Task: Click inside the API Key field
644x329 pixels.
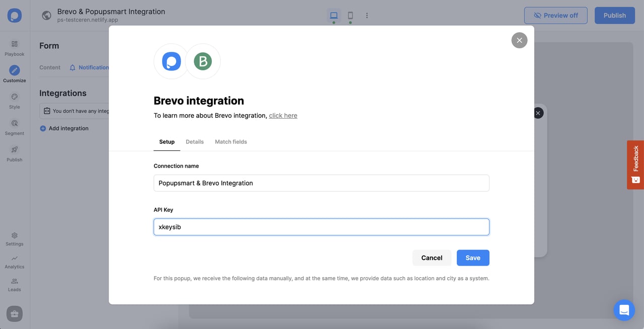Action: pyautogui.click(x=321, y=226)
